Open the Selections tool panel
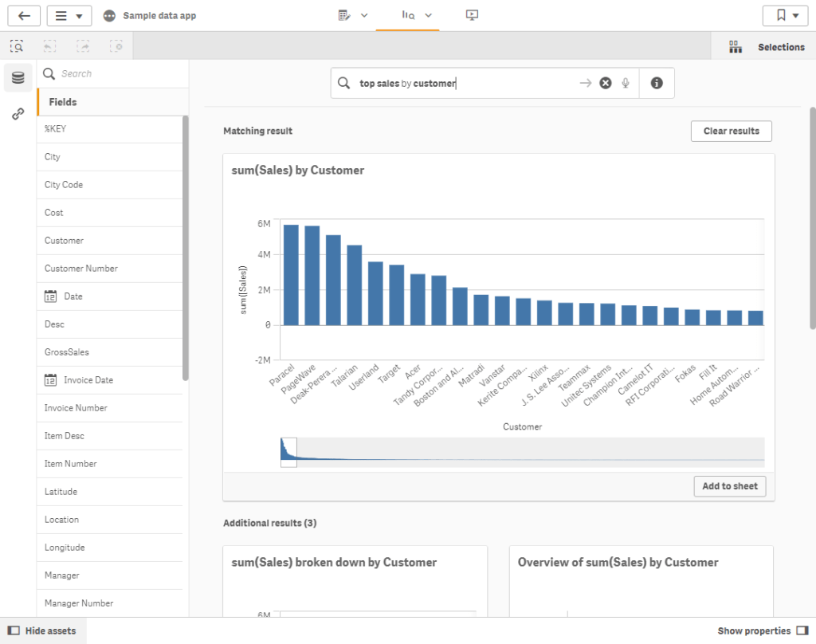The image size is (816, 644). click(764, 47)
